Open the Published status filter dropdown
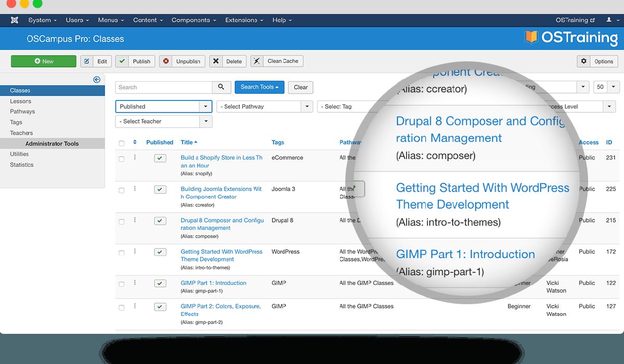 click(x=164, y=107)
